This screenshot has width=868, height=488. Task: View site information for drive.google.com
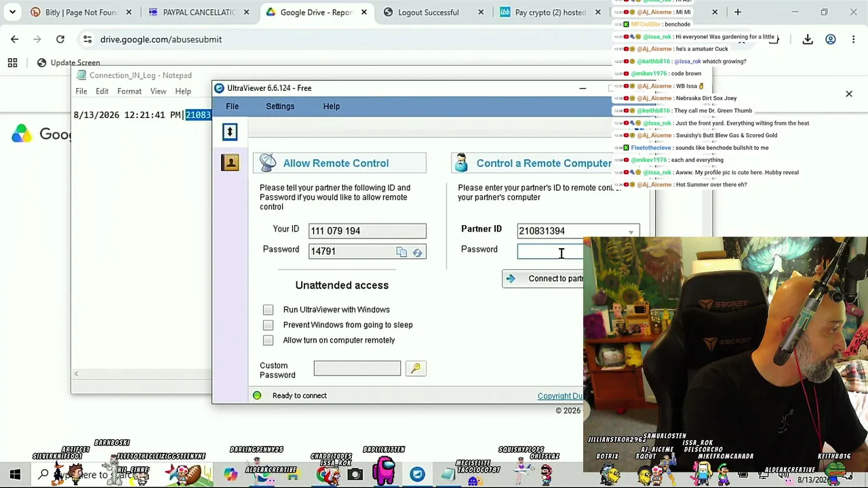[87, 39]
